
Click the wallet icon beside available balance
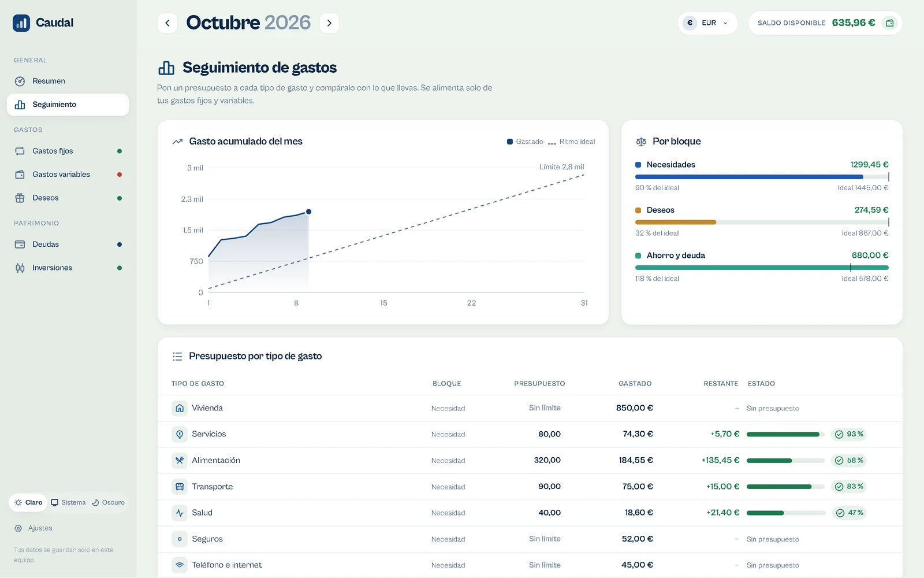tap(890, 23)
